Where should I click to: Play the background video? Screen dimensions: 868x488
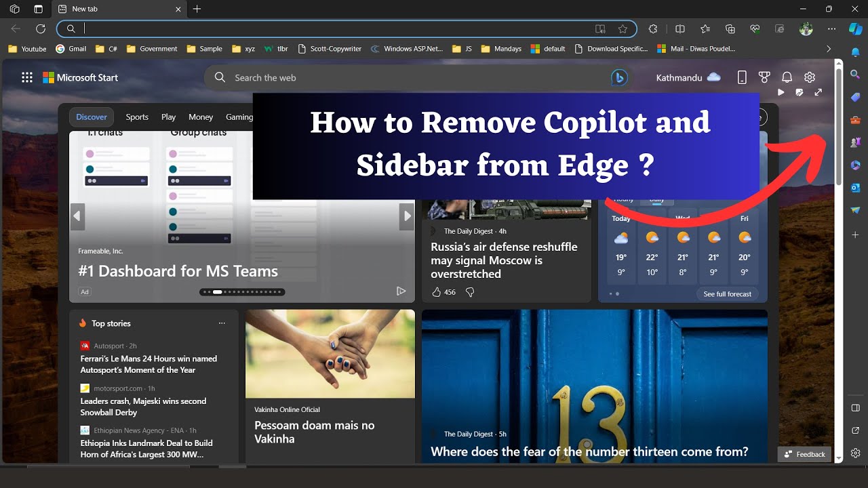coord(781,92)
